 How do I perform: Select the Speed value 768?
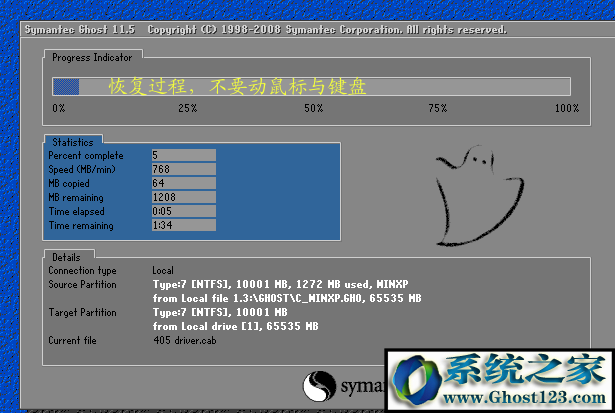point(184,169)
